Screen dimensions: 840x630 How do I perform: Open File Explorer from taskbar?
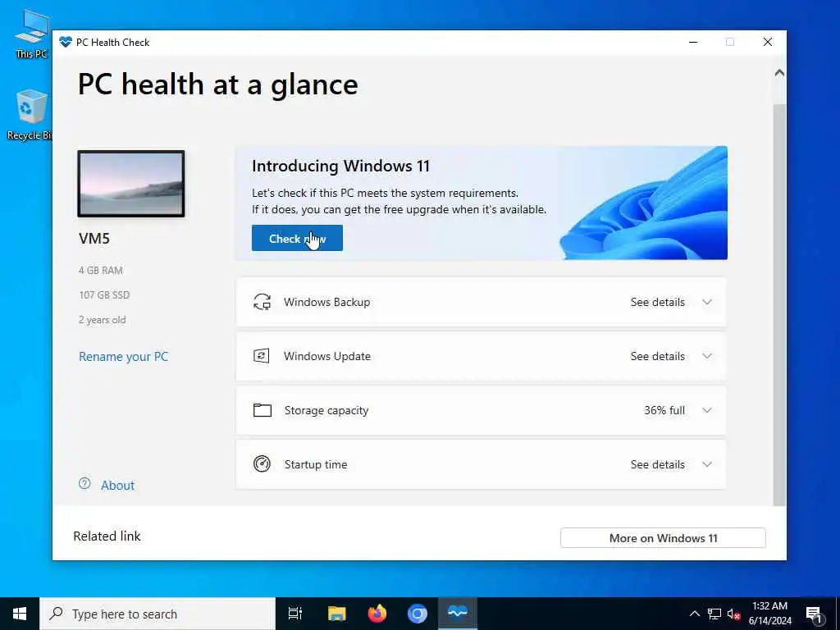tap(336, 614)
